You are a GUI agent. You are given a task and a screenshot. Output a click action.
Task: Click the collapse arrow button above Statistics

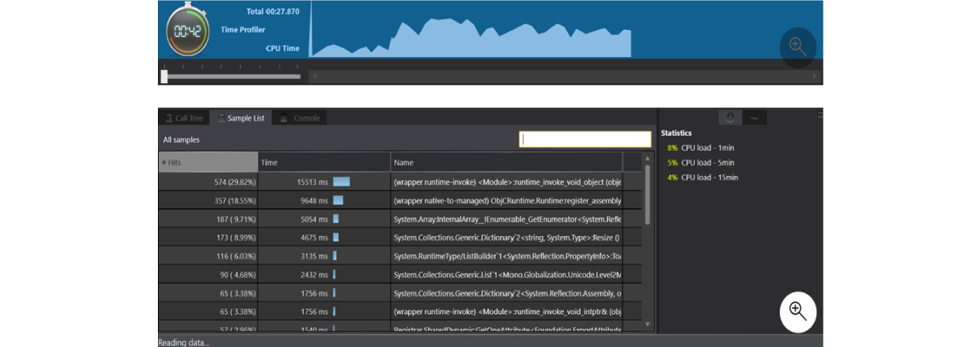(755, 117)
